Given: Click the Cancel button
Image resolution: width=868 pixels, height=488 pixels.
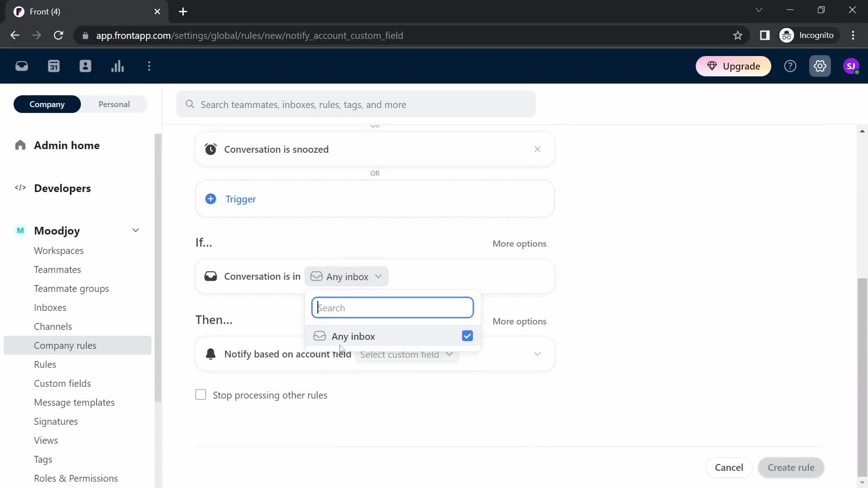Looking at the screenshot, I should coord(729,467).
